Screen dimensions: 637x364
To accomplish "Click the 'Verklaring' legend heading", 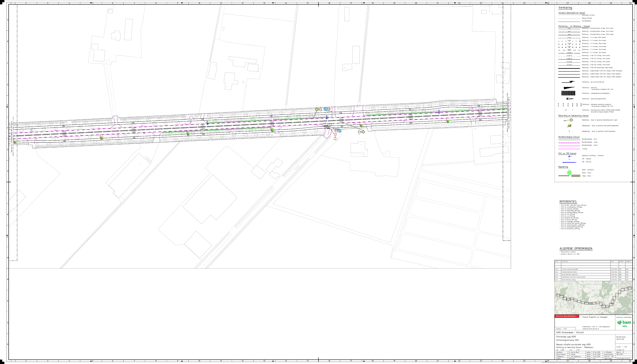I will (565, 8).
